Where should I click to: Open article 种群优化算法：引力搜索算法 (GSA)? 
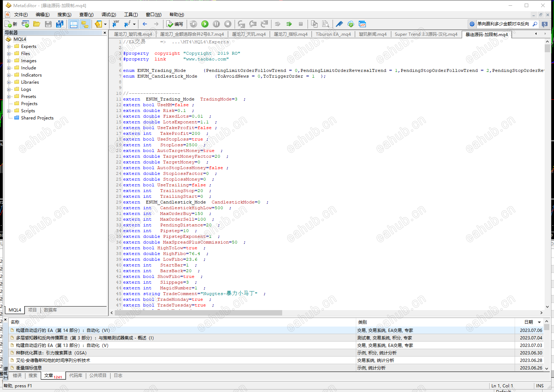coord(51,353)
